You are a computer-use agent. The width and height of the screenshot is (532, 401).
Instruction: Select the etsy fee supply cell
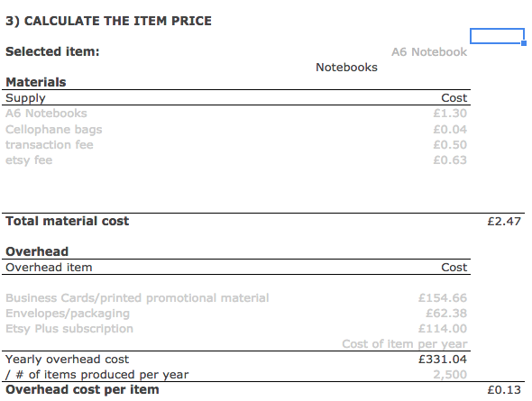29,160
